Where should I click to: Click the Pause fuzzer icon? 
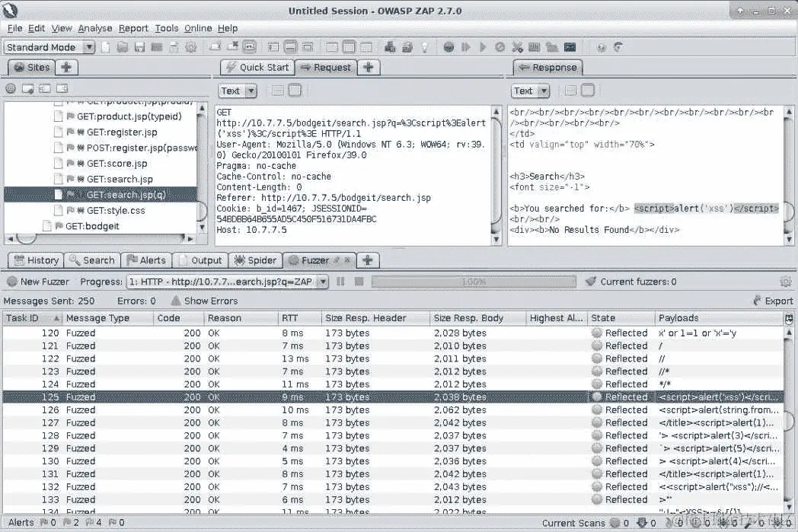[x=340, y=282]
